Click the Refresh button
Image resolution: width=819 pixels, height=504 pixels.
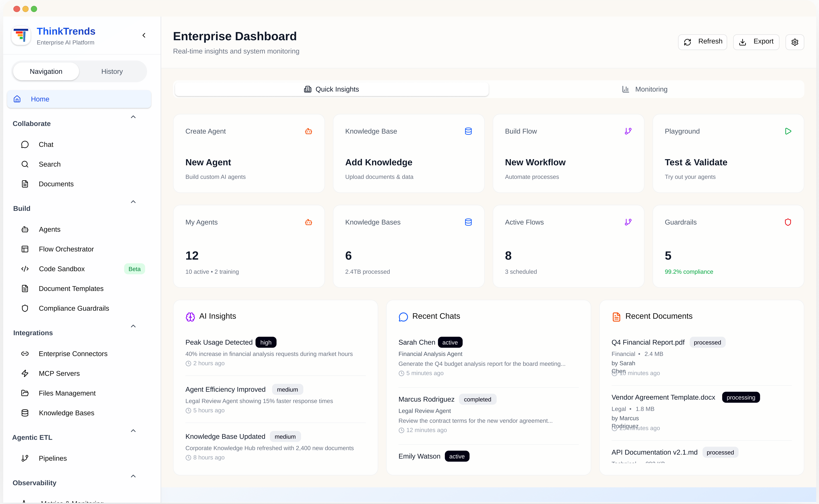pyautogui.click(x=702, y=42)
